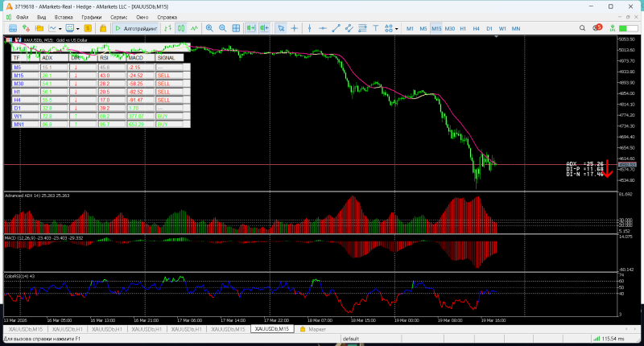Click the MetaTrader logo in menu bar
Image resolution: width=644 pixels, height=346 pixels.
(x=9, y=17)
